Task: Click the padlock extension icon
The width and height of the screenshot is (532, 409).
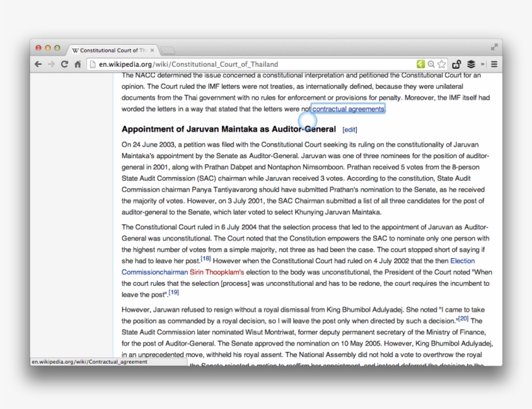Action: click(x=456, y=64)
